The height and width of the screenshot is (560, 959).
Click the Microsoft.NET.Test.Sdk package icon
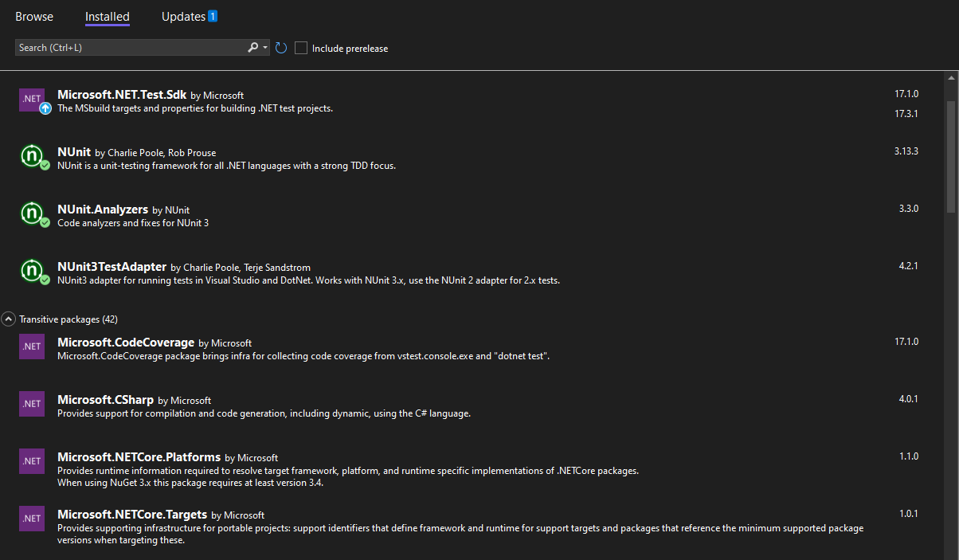point(32,100)
